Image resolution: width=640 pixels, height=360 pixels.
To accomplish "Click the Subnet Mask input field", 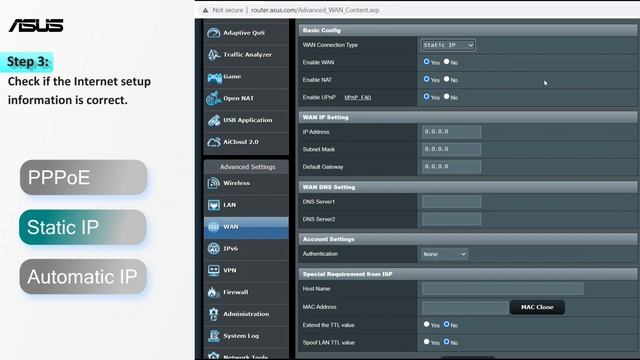I will coord(451,149).
